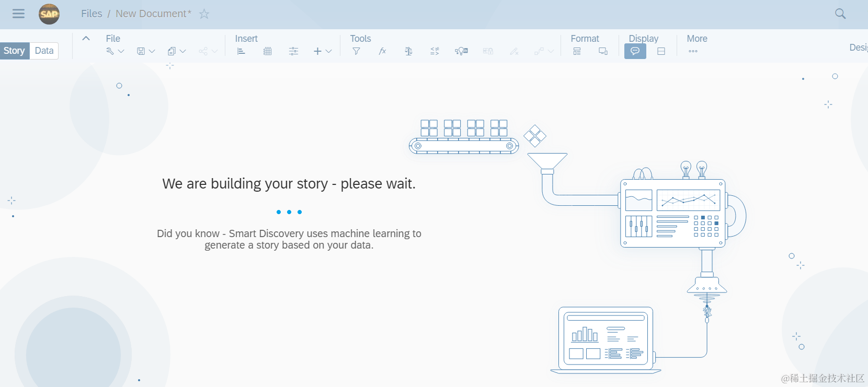Click the 'We are building your story' heading

[x=289, y=184]
